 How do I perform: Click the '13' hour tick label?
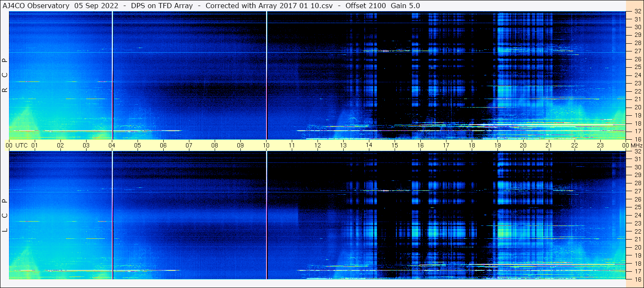click(343, 145)
